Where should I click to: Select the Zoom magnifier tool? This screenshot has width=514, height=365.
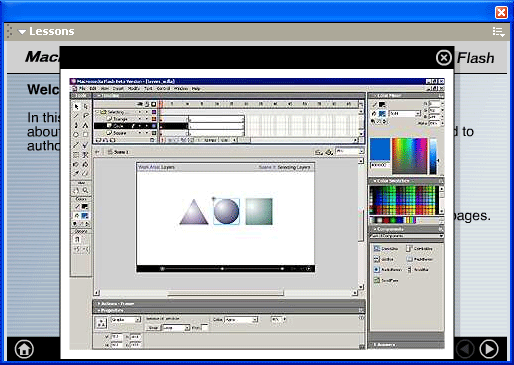point(86,190)
